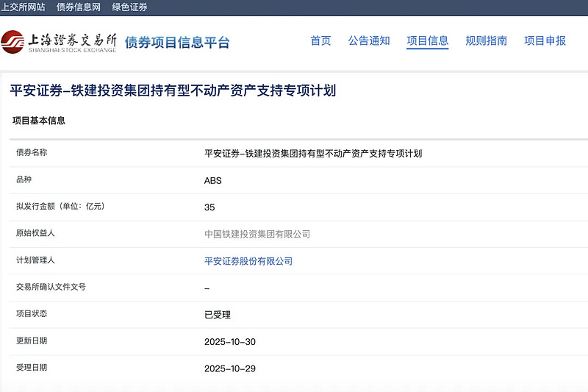Click the 交易所确认文件文号 label

(x=51, y=287)
